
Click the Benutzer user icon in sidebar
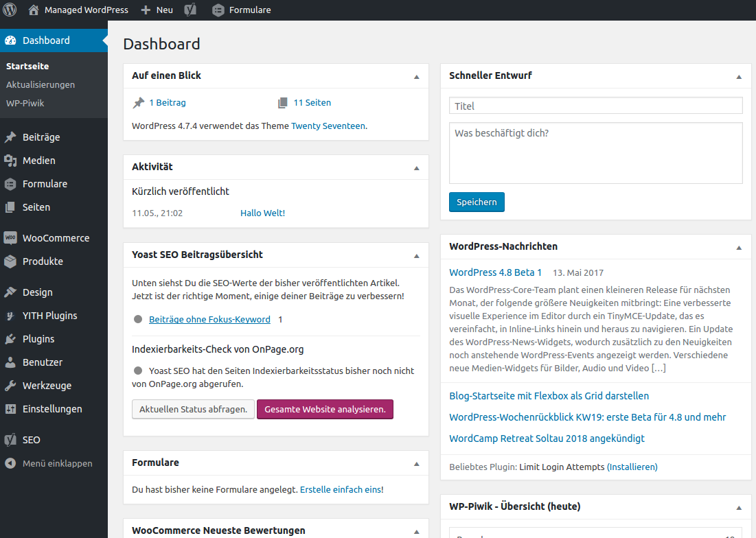point(10,362)
